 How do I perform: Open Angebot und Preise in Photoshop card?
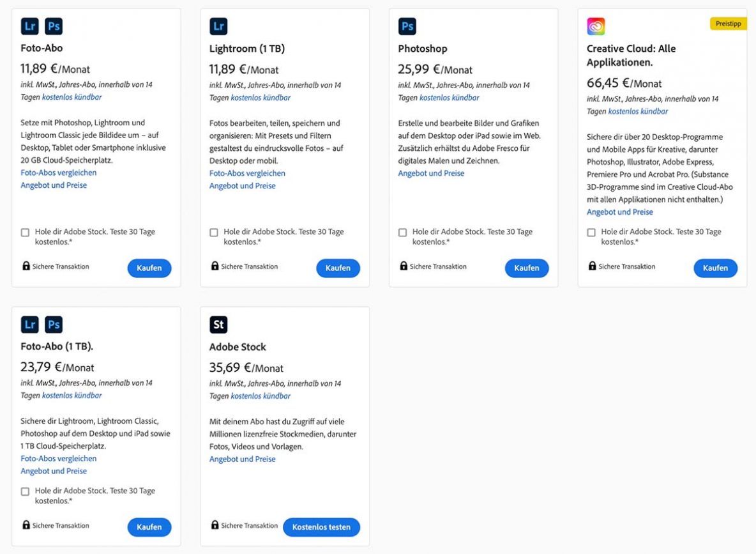431,173
